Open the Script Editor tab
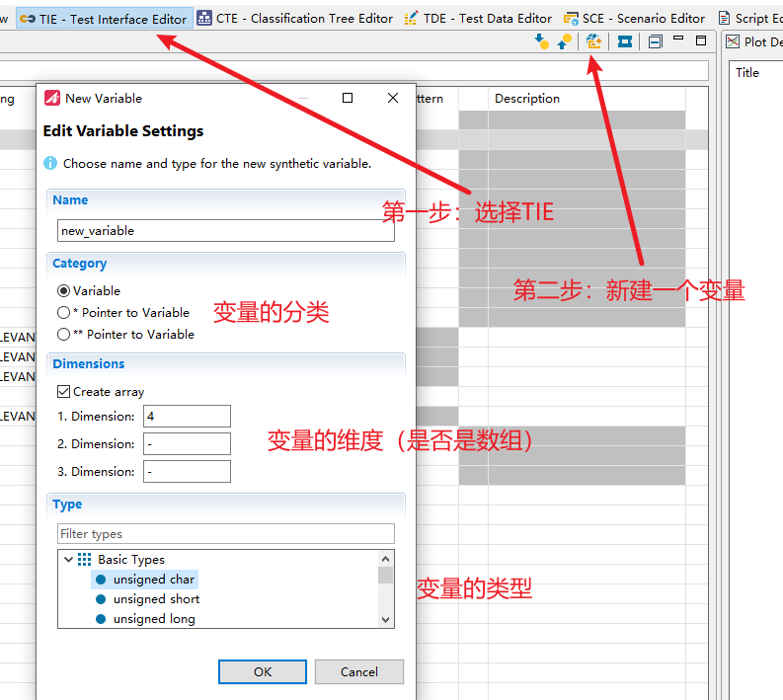This screenshot has width=783, height=700. click(x=750, y=19)
